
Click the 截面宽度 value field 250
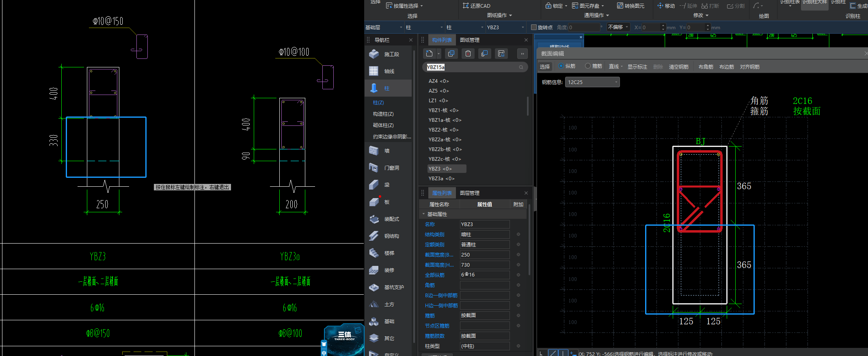click(485, 255)
